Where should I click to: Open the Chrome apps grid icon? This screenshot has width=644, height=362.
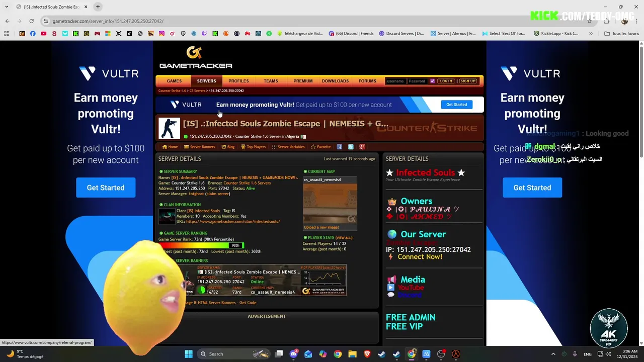point(7,34)
